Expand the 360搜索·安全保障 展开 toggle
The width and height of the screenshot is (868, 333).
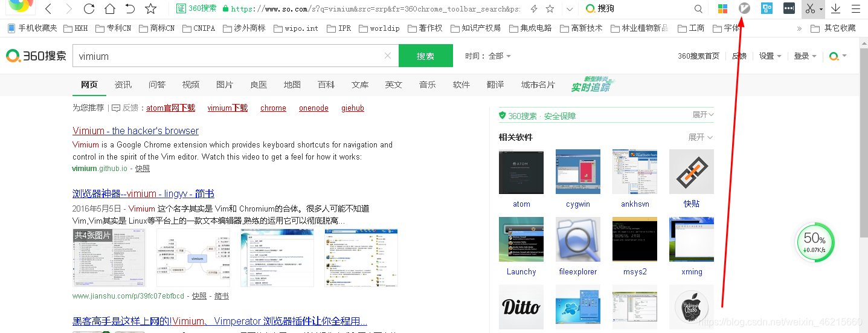(703, 115)
